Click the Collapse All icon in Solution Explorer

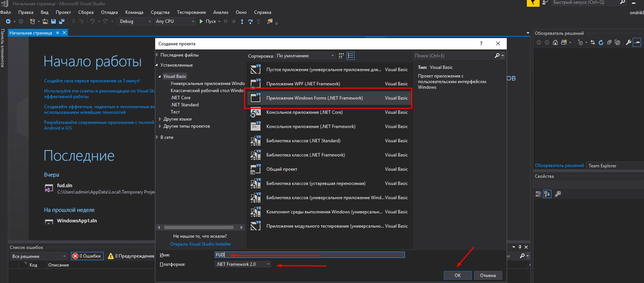tap(609, 42)
